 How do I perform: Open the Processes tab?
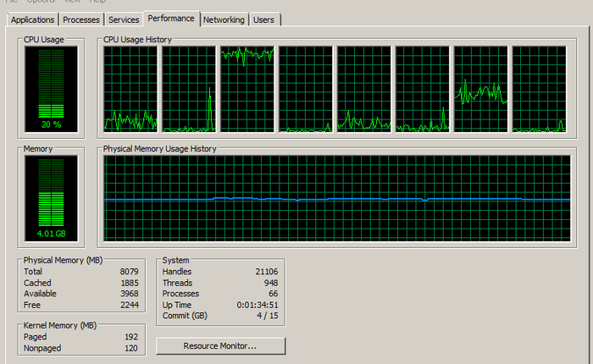tap(81, 19)
